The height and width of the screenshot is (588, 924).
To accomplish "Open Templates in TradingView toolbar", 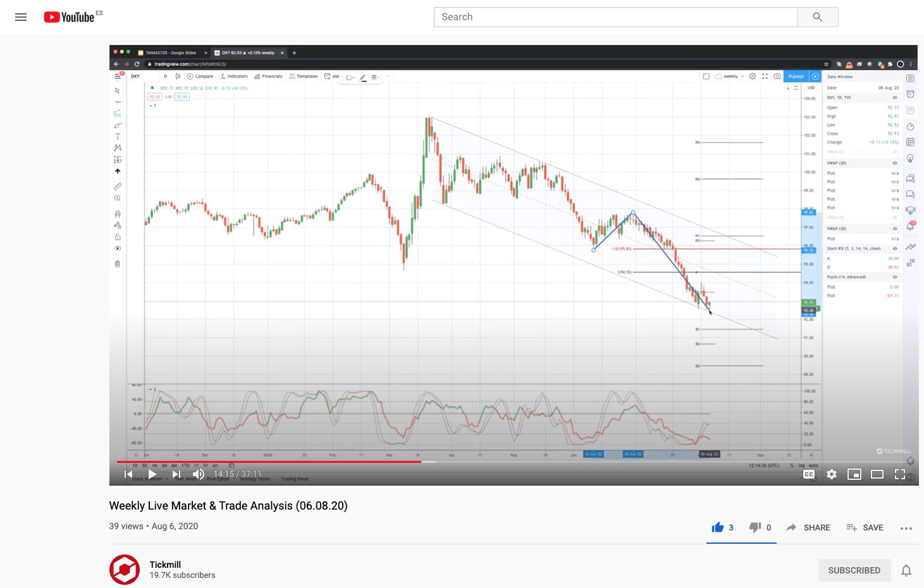I will tap(304, 76).
